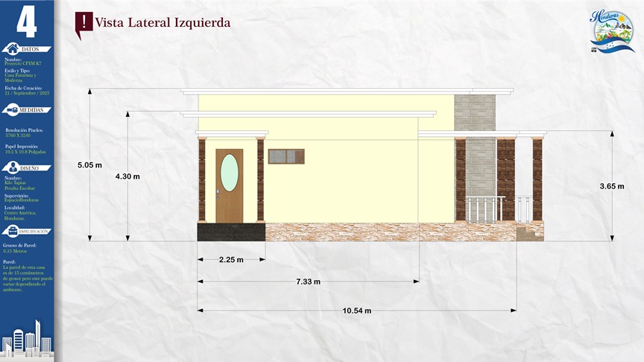
Task: Click the wooden door with oval glass
Action: point(229,185)
